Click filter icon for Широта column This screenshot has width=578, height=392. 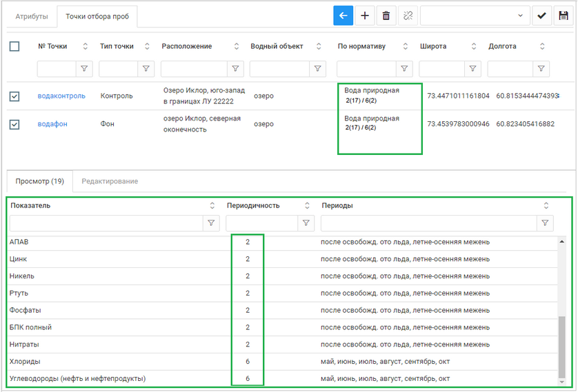pyautogui.click(x=473, y=69)
